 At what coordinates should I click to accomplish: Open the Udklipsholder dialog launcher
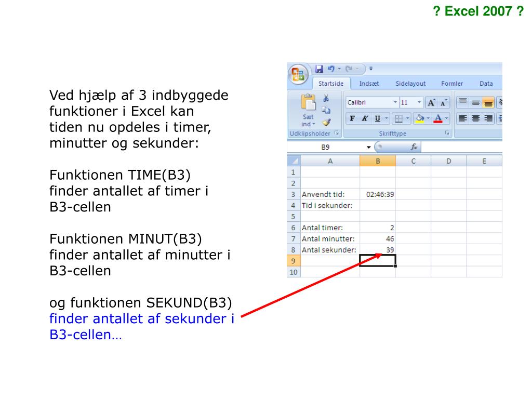[337, 133]
